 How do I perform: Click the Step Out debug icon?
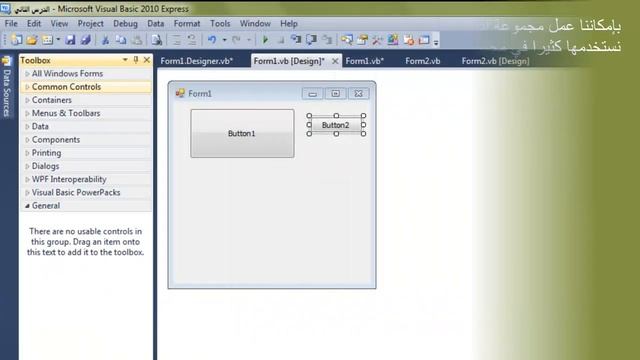point(327,40)
